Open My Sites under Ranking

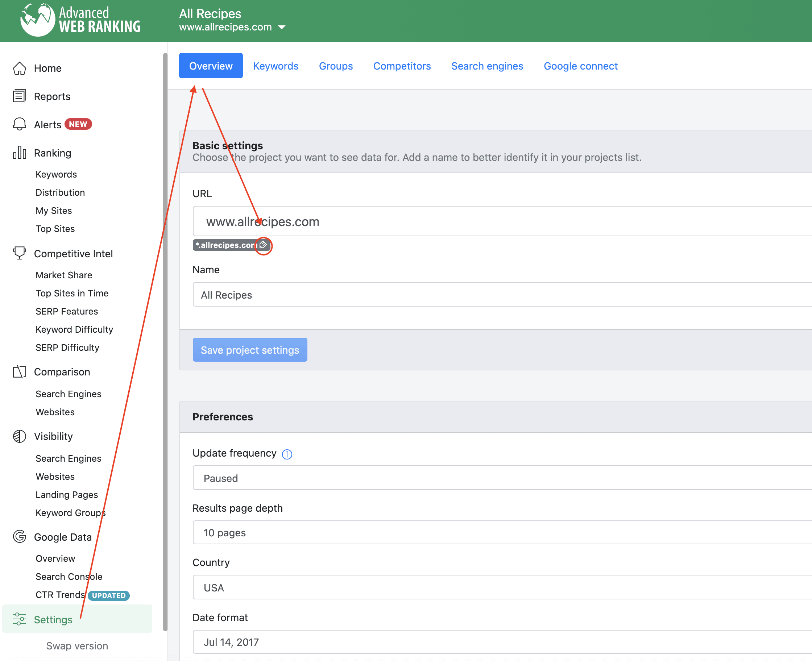54,211
